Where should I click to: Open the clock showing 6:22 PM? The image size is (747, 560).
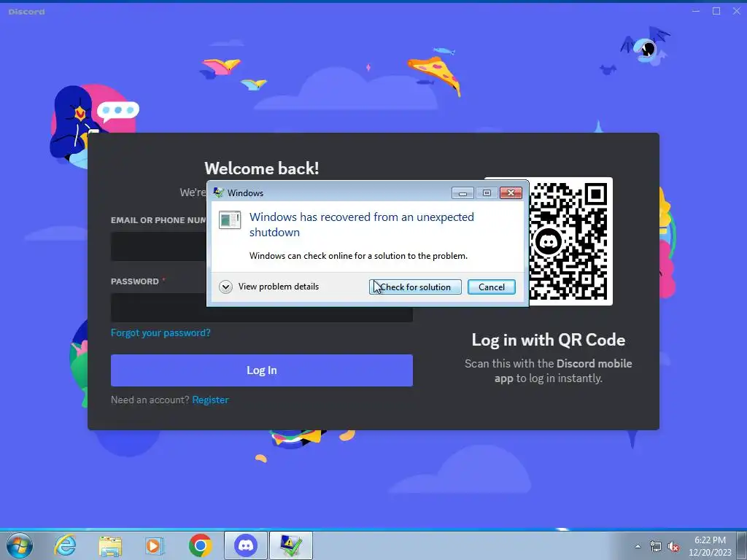tap(710, 546)
